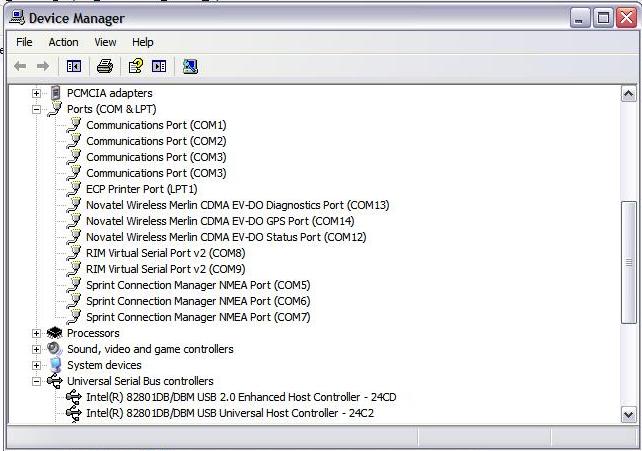Click the COM1 port icon

[x=74, y=125]
